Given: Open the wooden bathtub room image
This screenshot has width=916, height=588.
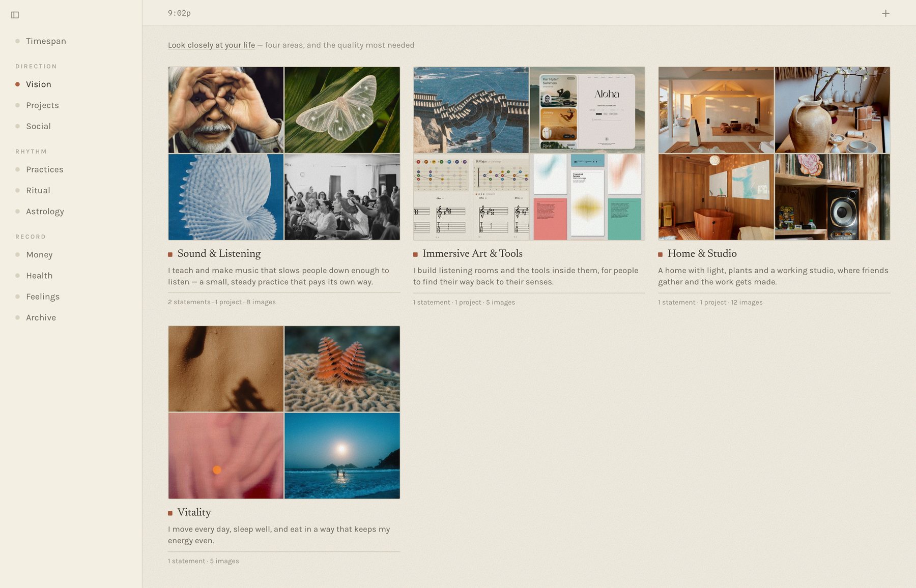Looking at the screenshot, I should (716, 197).
